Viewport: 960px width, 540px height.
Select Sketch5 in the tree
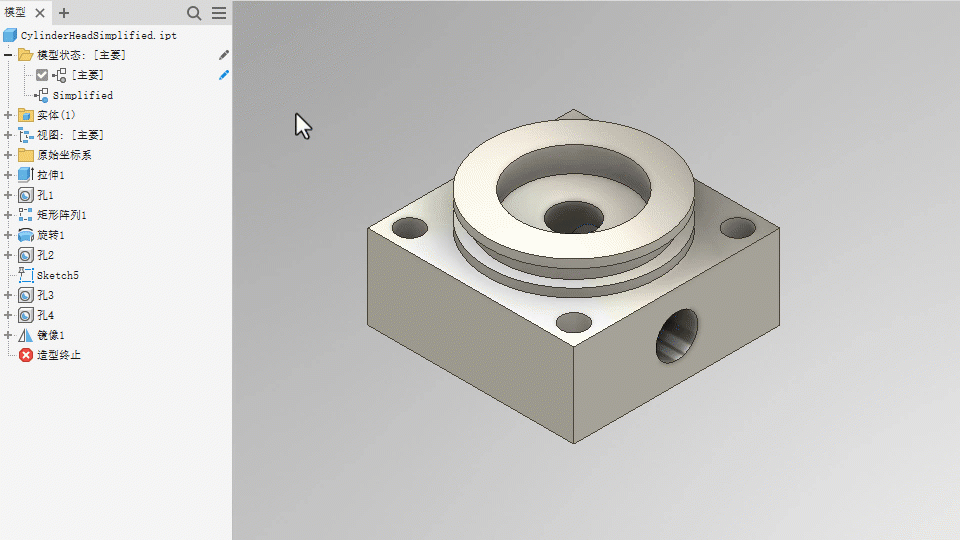click(x=58, y=276)
